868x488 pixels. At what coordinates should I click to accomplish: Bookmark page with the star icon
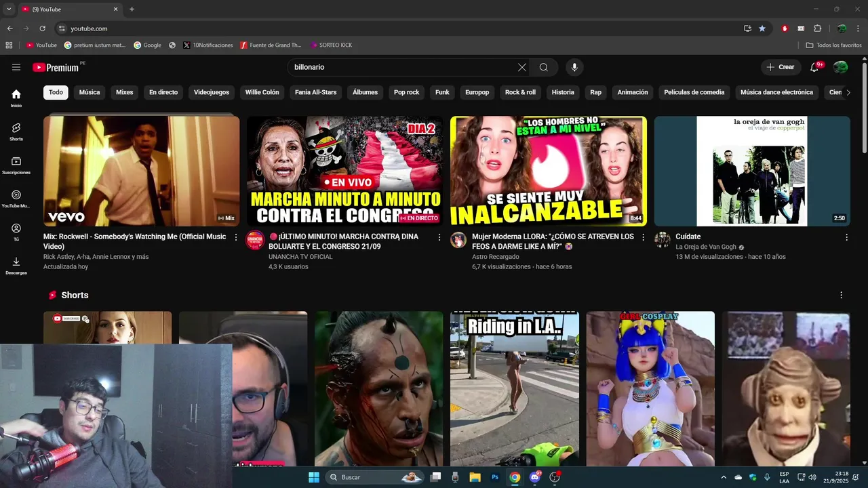(762, 28)
